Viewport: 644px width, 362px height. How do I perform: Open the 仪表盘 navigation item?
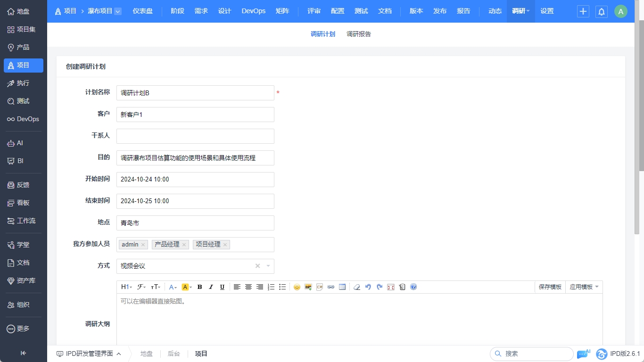click(142, 11)
